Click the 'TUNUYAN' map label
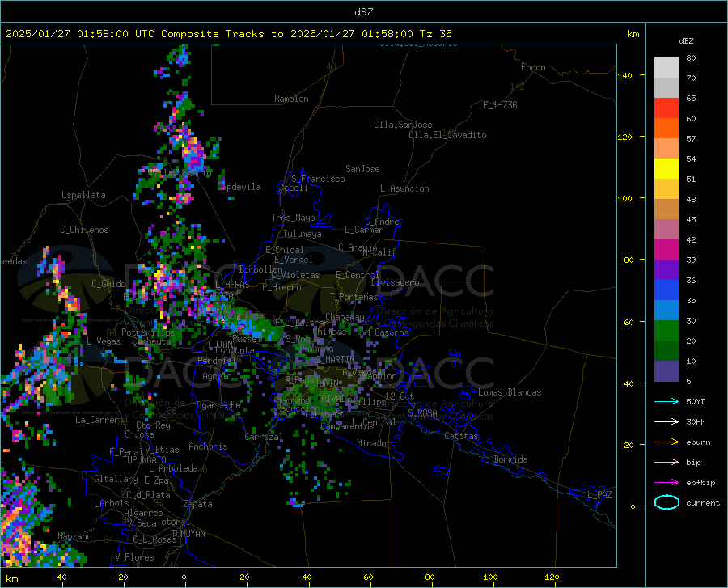Screen dimensions: 728x588 point(188,534)
